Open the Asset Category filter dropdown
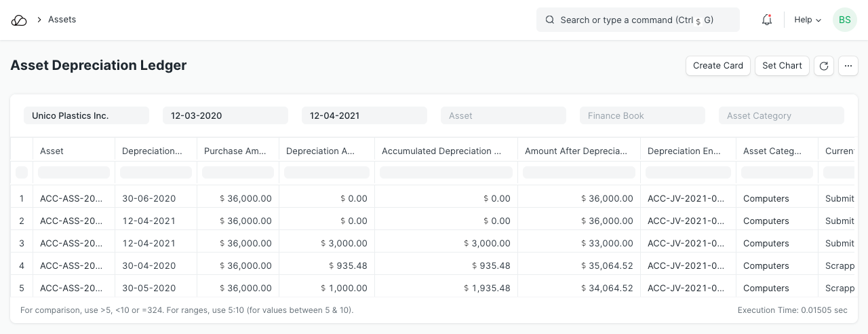868x334 pixels. point(781,116)
